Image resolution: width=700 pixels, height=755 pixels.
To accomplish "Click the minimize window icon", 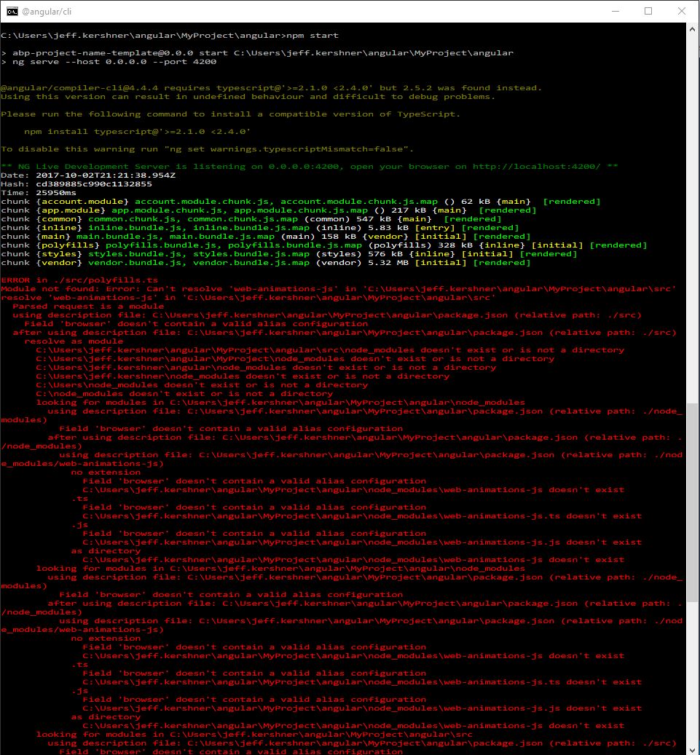I will click(616, 11).
